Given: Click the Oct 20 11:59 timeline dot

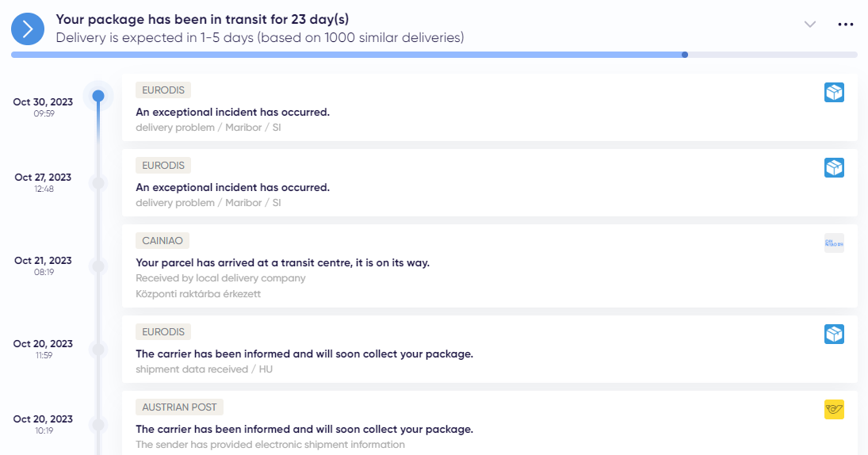Looking at the screenshot, I should pos(98,350).
